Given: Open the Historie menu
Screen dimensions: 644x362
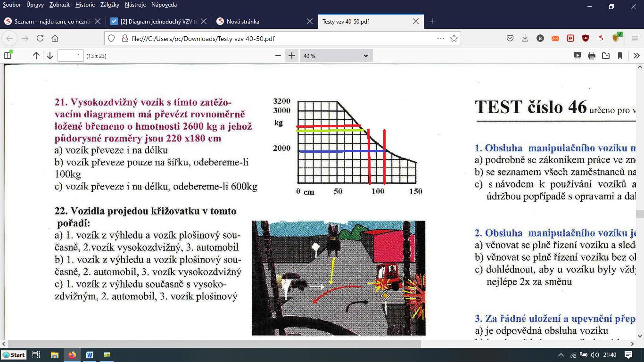Looking at the screenshot, I should coord(85,5).
